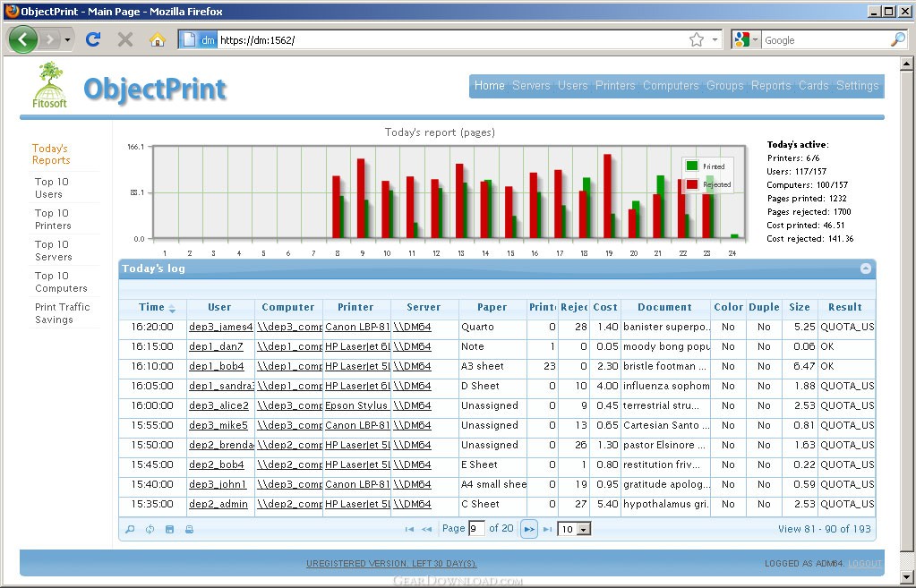Go to the browser Home page
Screen dimensions: 916x588
(158, 39)
